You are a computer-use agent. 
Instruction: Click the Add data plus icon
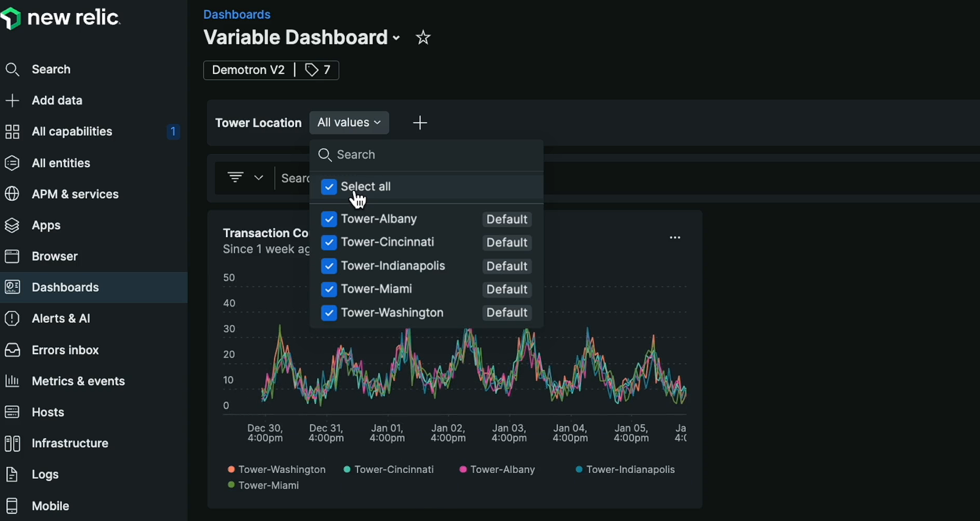[12, 101]
